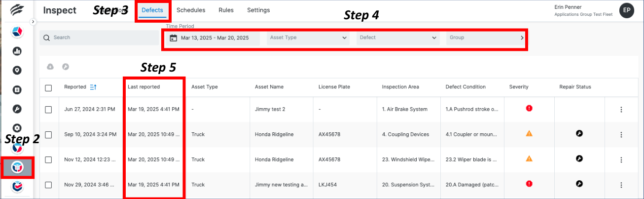Click 'Jun 27, 2024 2:31 PM' reported cell
This screenshot has width=644, height=199.
tap(90, 109)
